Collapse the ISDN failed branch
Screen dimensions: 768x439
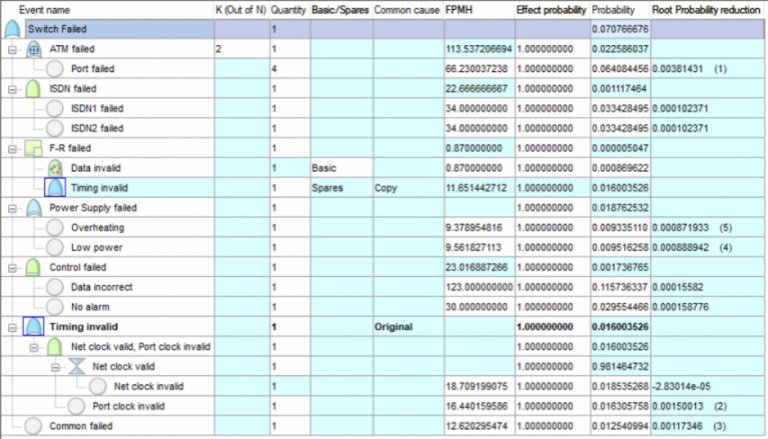point(12,89)
